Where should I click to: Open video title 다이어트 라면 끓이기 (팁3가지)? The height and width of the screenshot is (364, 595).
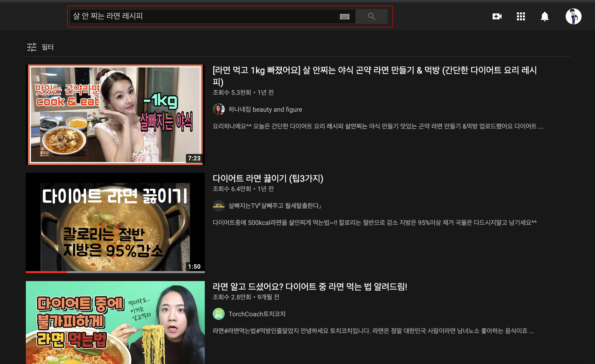click(268, 178)
